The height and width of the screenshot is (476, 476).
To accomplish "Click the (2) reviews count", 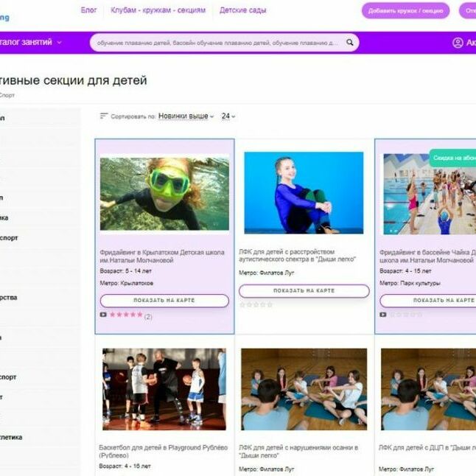I will click(x=148, y=317).
